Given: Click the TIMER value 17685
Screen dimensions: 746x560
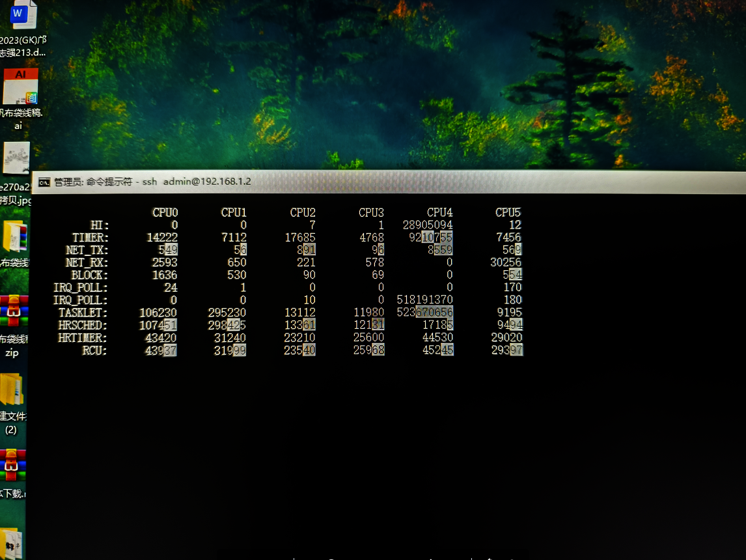Looking at the screenshot, I should pos(300,237).
